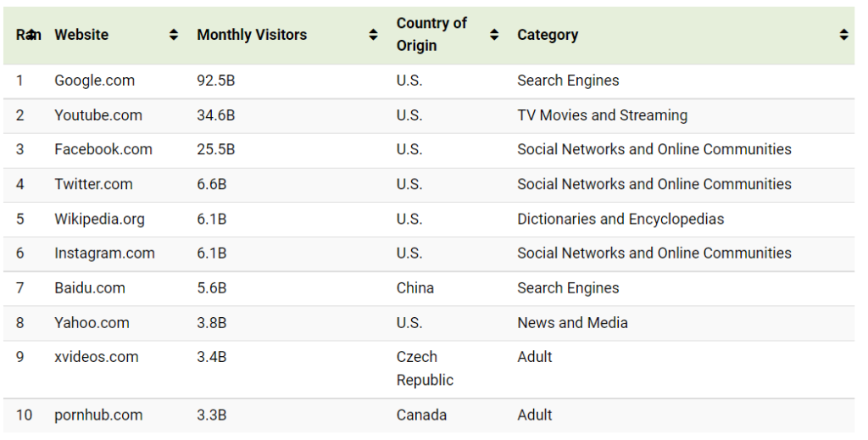
Task: Sort table by Website column arrows
Action: click(174, 35)
